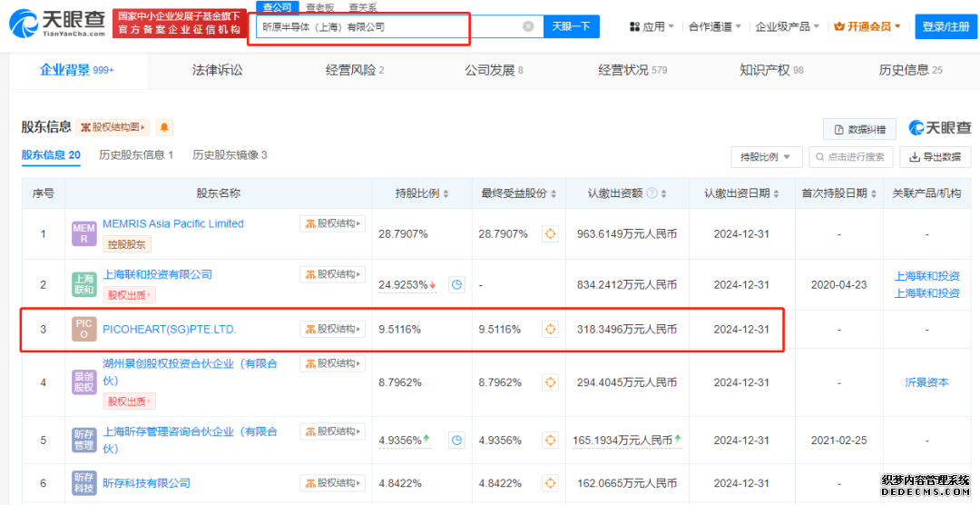The height and width of the screenshot is (505, 980).
Task: Click target icon in 上海昕存管理咨询 row
Action: tap(550, 440)
